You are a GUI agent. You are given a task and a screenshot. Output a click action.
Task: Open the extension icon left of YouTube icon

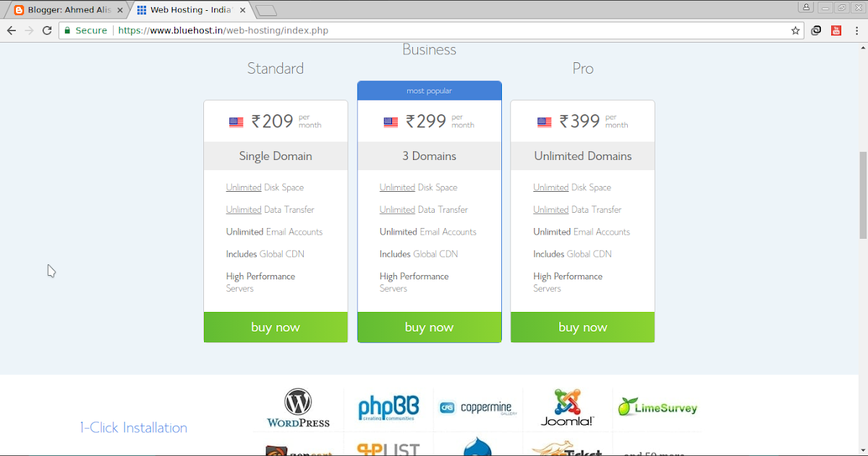816,30
